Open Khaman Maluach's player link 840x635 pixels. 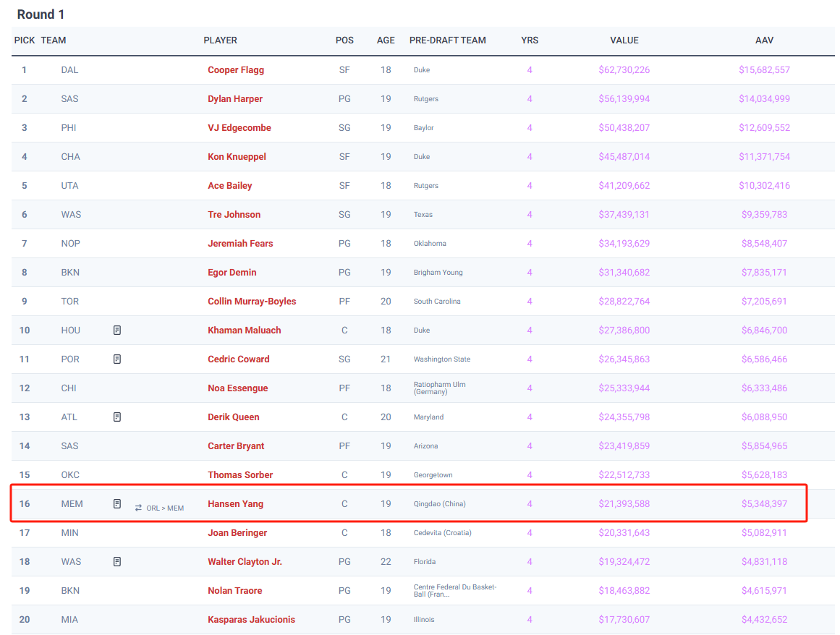pyautogui.click(x=245, y=331)
